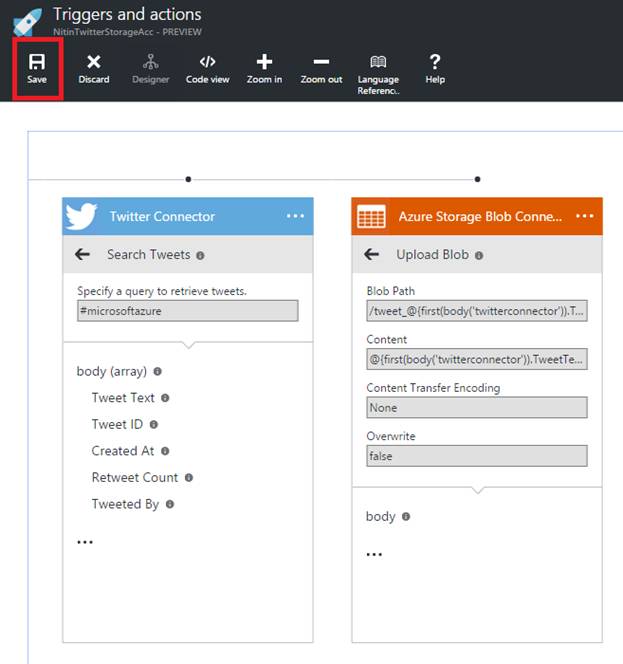Click the Twitter Connector title
This screenshot has height=664, width=623.
(x=162, y=216)
